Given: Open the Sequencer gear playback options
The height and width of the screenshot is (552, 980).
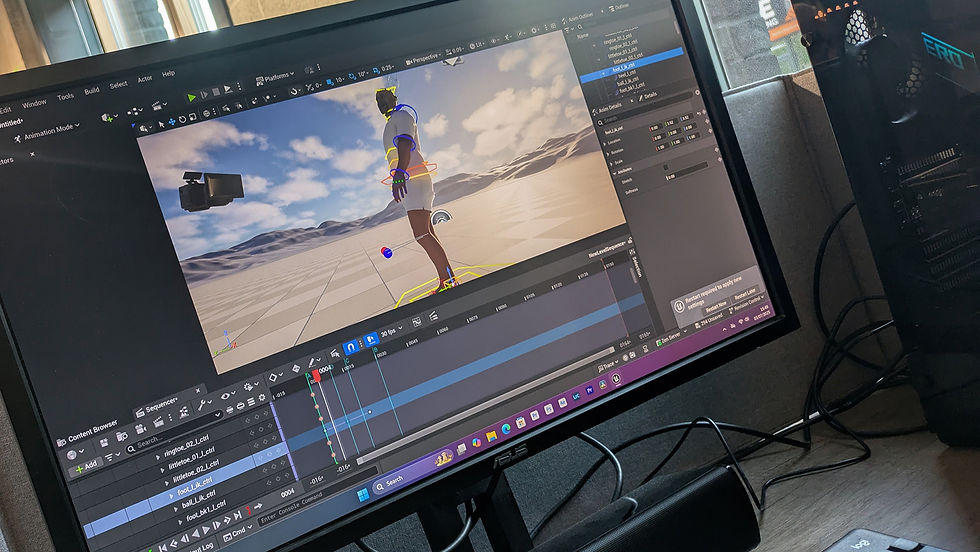Looking at the screenshot, I should [x=249, y=386].
